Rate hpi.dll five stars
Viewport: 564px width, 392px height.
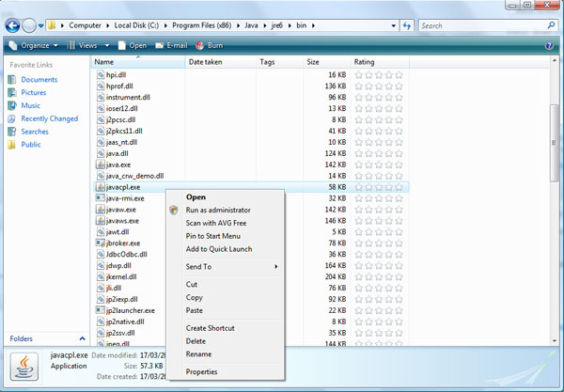[x=399, y=75]
